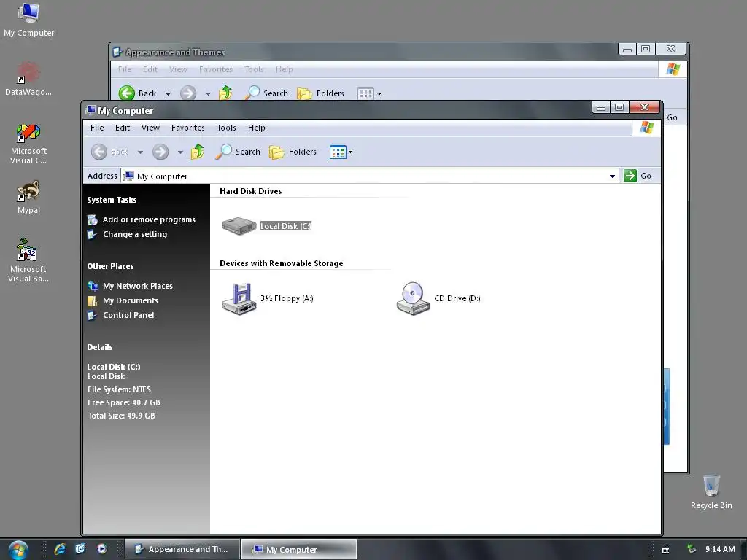Click Views icon in Appearance and Themes toolbar
Viewport: 747px width, 560px height.
coord(365,94)
